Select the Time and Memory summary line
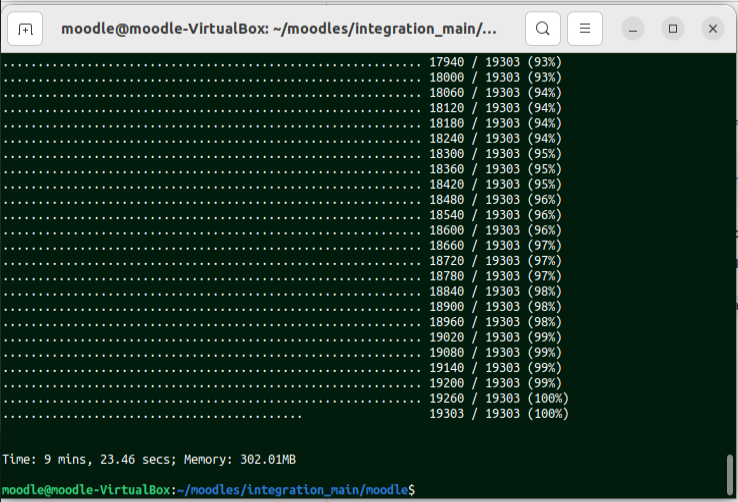 tap(149, 460)
